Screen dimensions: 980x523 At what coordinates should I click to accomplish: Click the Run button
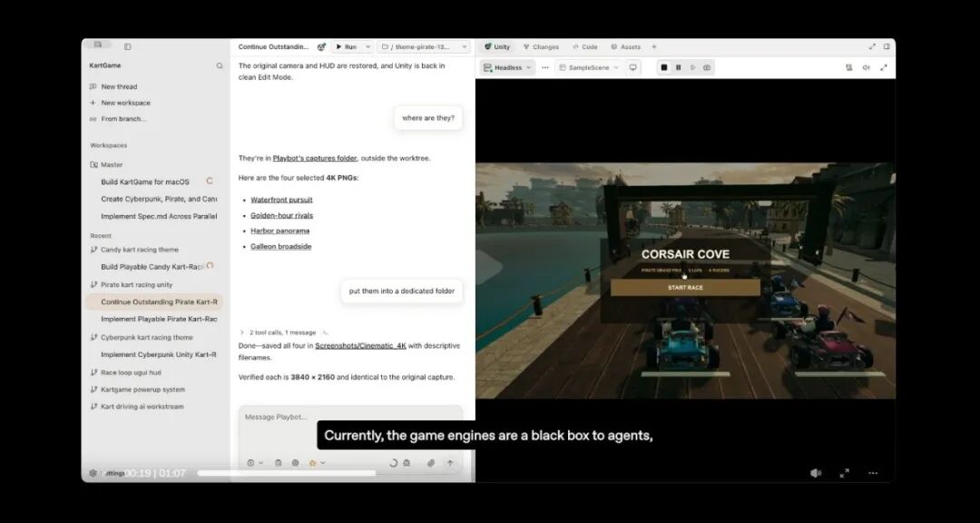pyautogui.click(x=347, y=47)
